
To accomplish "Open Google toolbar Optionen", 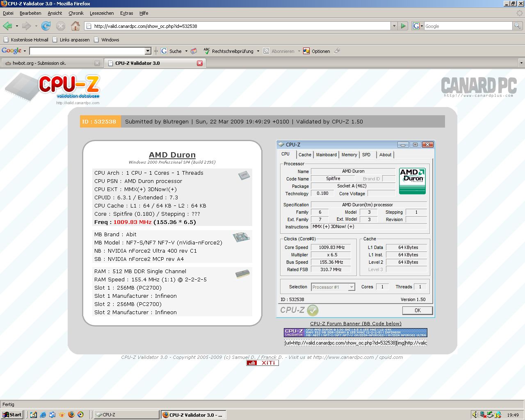I will coord(316,51).
